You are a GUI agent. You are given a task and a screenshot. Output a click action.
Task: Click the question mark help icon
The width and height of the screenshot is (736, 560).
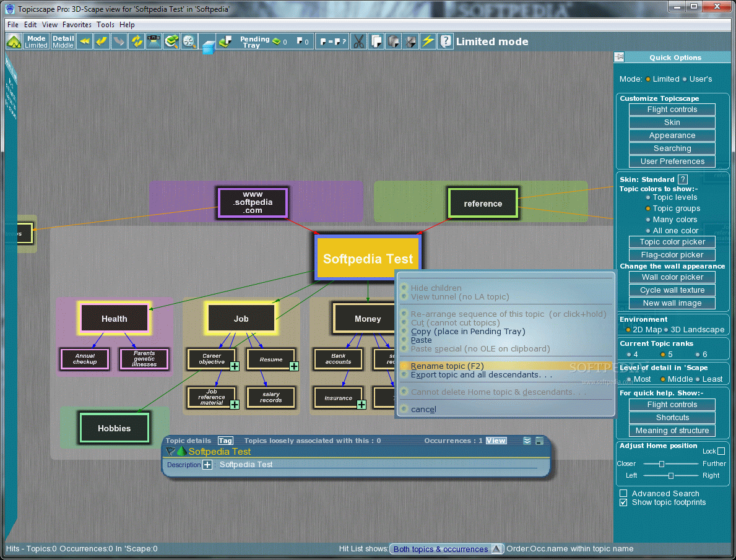click(x=445, y=42)
